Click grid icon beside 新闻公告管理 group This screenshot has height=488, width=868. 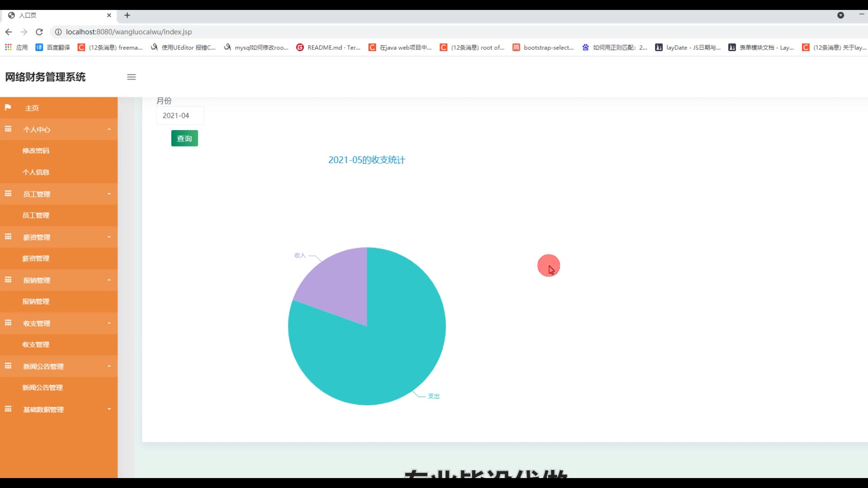pos(8,366)
